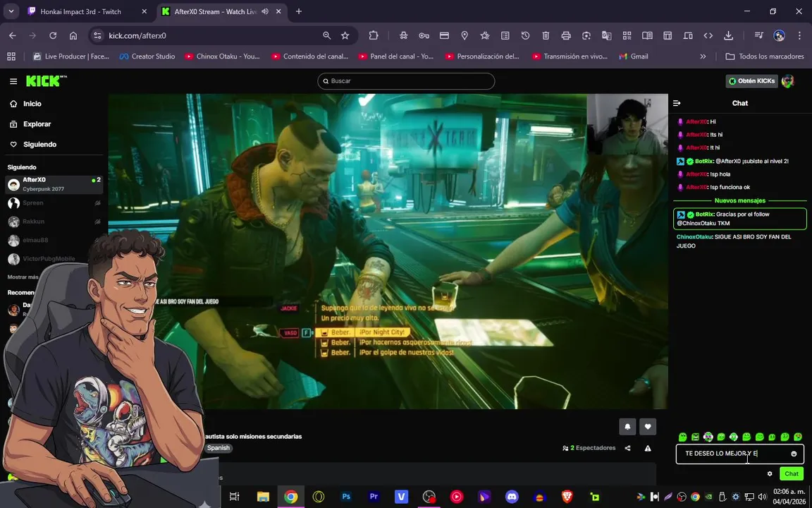This screenshot has height=508, width=812.
Task: Open Todos los marcadores folder
Action: [x=765, y=56]
